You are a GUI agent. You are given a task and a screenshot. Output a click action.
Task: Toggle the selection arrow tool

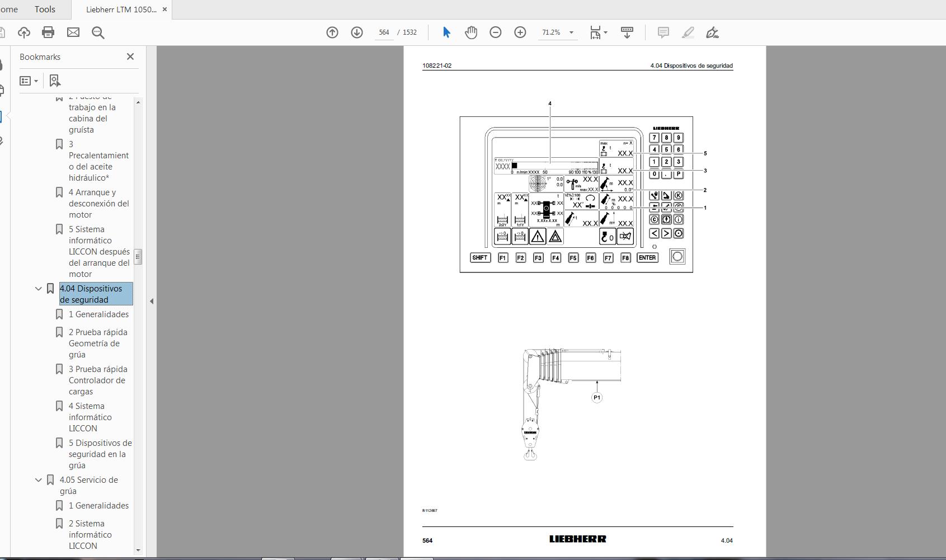click(446, 32)
